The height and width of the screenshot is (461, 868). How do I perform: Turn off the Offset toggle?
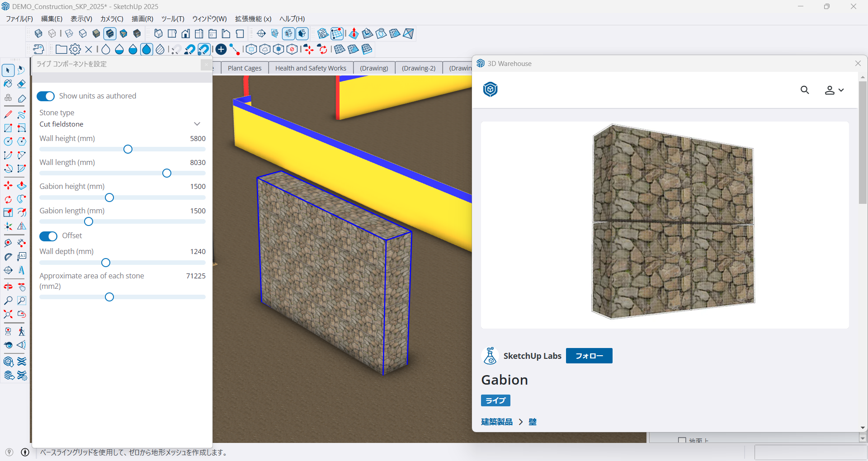click(x=48, y=236)
